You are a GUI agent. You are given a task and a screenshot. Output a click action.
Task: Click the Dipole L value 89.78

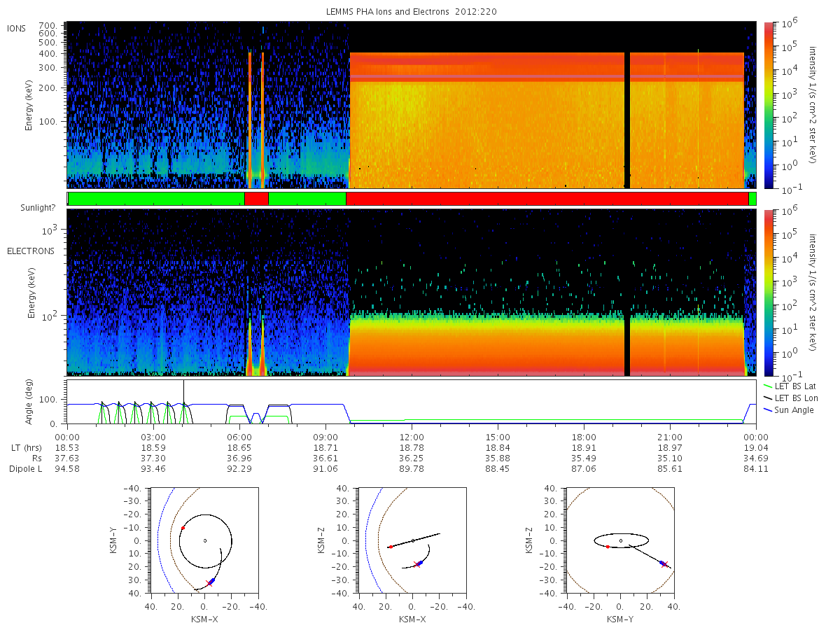coord(412,469)
